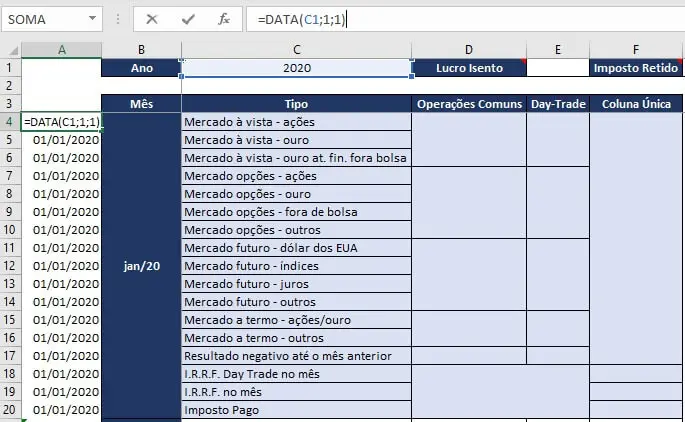Select row 3 header
This screenshot has width=685, height=422.
(x=10, y=104)
